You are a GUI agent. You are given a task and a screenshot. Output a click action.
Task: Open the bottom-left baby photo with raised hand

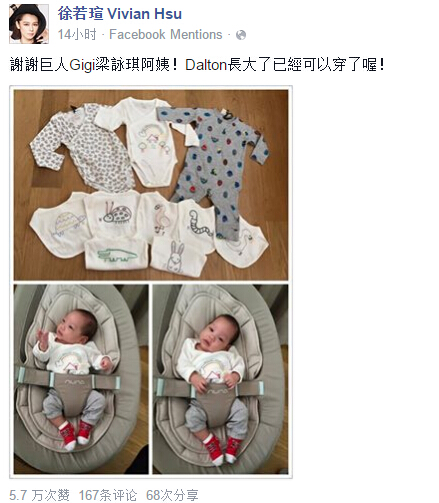click(x=81, y=379)
